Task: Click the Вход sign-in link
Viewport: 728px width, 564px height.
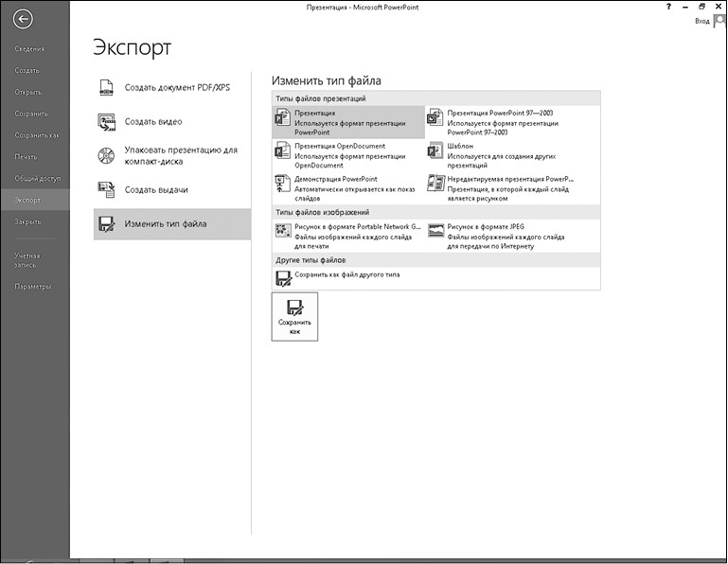Action: 701,20
